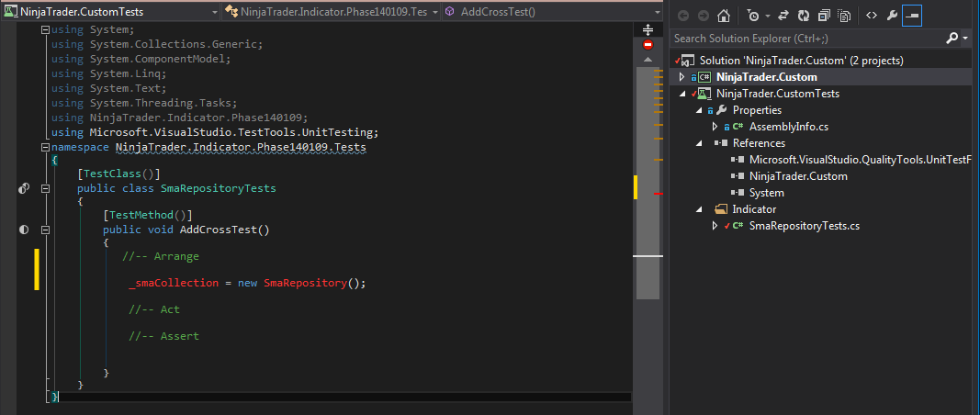
Task: Collapse All items in Solution Explorer
Action: (x=825, y=16)
